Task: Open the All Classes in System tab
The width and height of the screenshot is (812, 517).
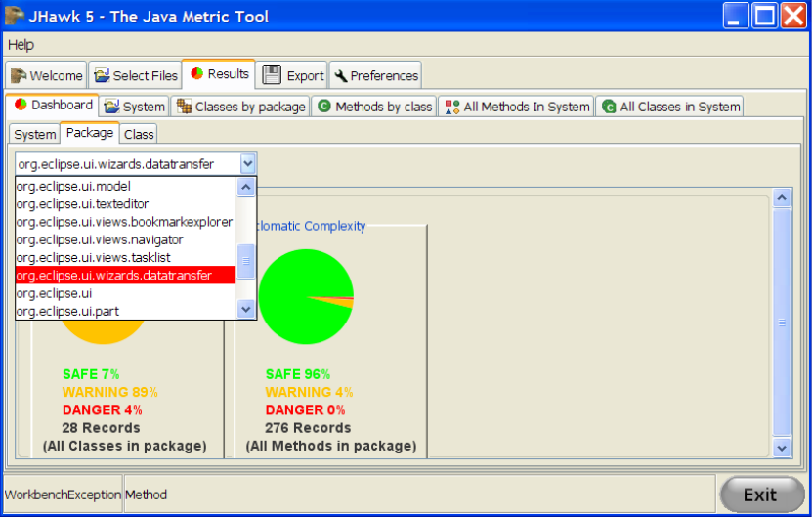Action: [x=670, y=107]
